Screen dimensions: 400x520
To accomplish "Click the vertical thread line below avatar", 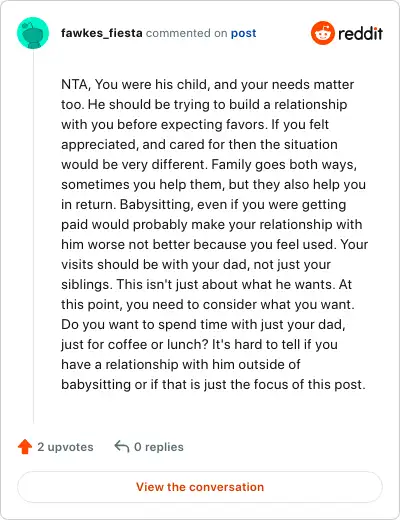I will tap(33, 237).
